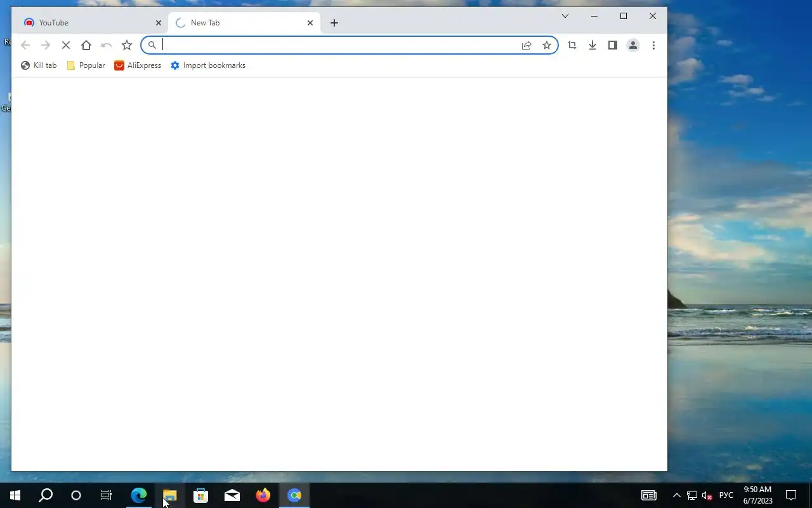
Task: Expand the tab search chevron
Action: [x=565, y=16]
